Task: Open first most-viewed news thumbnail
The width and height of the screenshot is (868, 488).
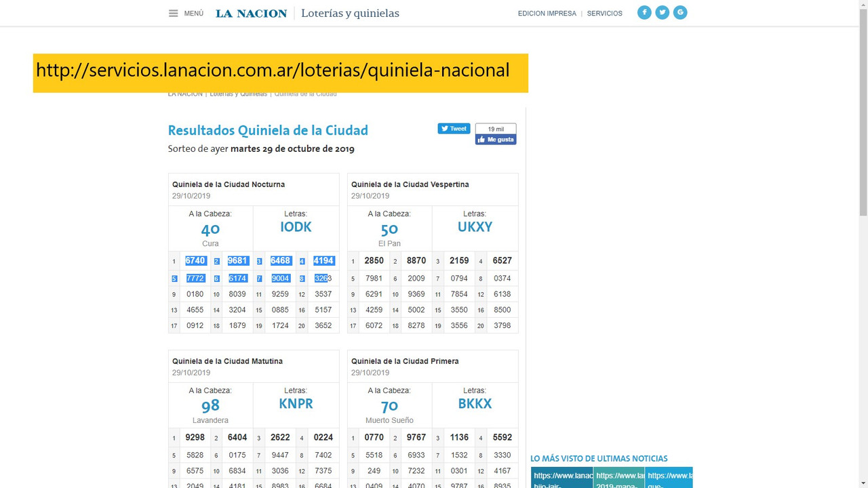Action: (561, 477)
